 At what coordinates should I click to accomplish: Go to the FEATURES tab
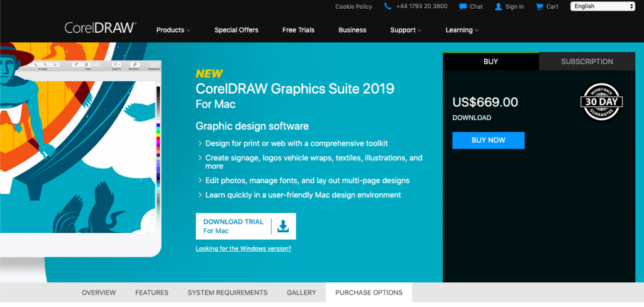pos(152,293)
